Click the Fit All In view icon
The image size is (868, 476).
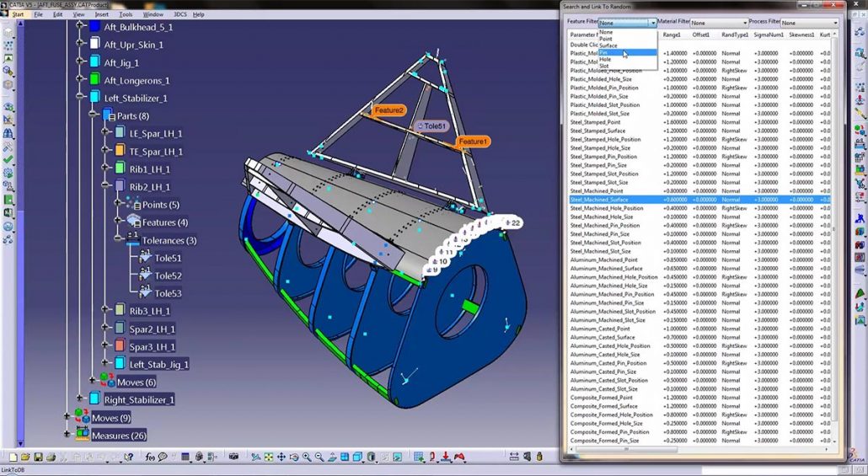(x=270, y=457)
